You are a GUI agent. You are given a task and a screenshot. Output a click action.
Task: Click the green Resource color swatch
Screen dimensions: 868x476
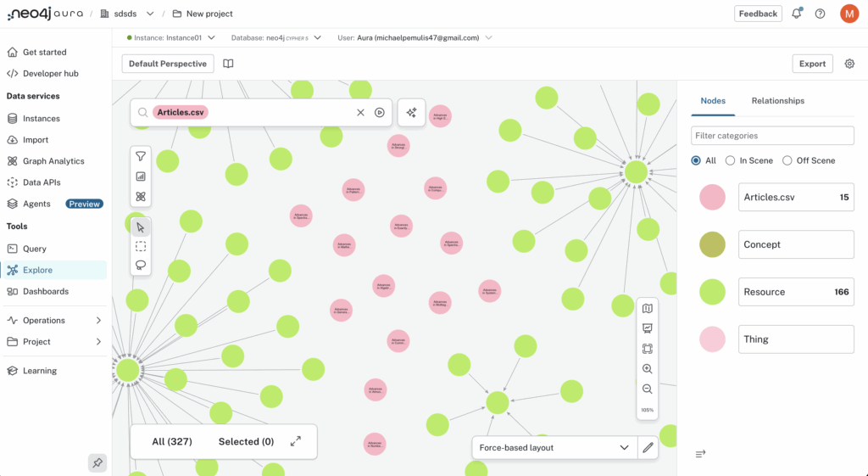click(712, 292)
